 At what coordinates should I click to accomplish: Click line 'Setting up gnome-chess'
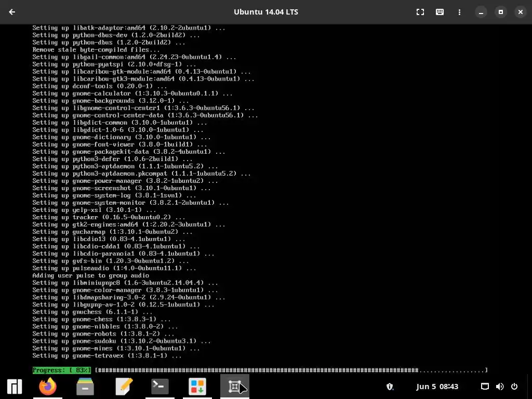click(101, 320)
